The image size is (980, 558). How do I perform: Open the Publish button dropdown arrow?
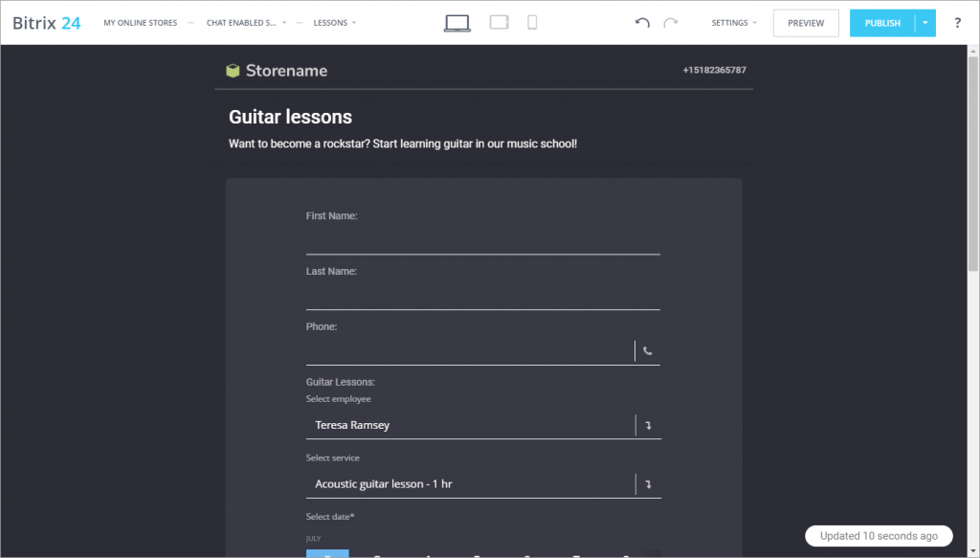[925, 23]
